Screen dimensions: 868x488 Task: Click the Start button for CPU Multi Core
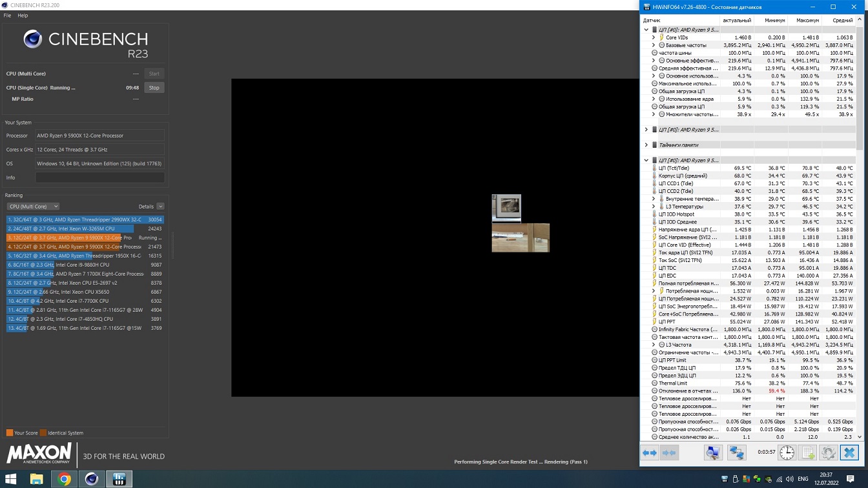[x=154, y=74]
